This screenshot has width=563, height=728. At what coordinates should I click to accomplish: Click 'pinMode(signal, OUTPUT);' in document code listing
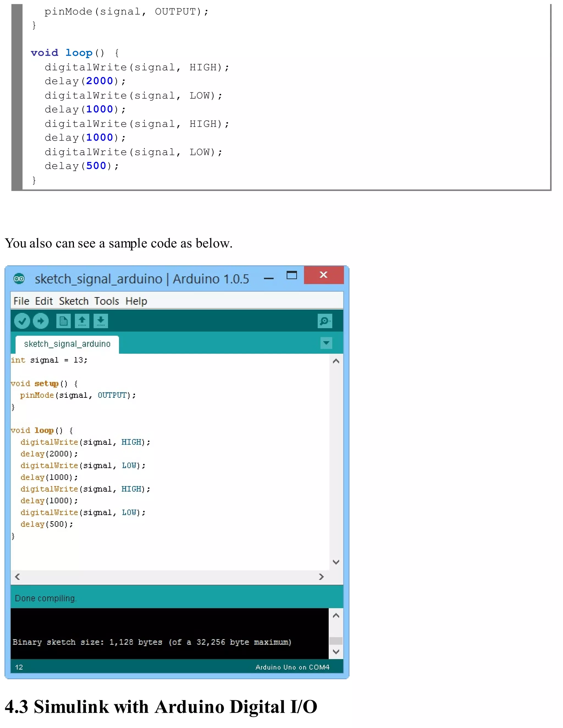(x=126, y=12)
